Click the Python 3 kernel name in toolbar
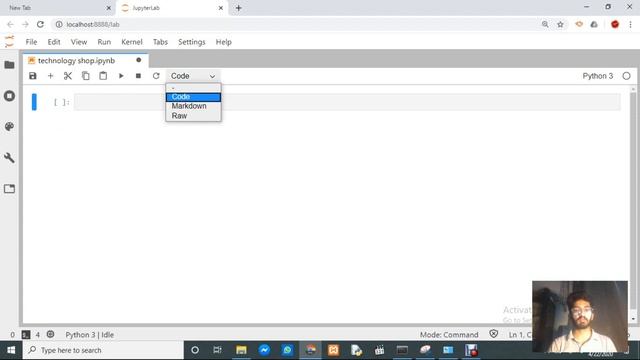Image resolution: width=640 pixels, height=360 pixels. (598, 76)
